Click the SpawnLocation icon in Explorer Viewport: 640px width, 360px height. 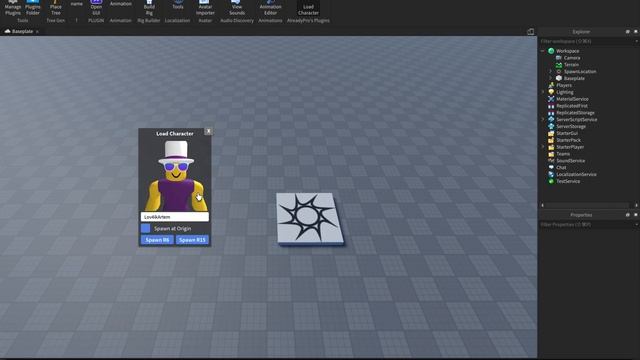click(559, 71)
